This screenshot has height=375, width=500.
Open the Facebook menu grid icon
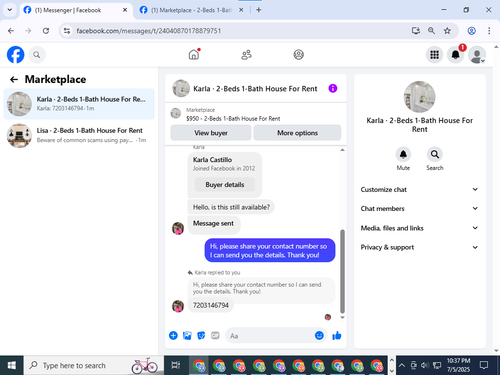tap(434, 55)
